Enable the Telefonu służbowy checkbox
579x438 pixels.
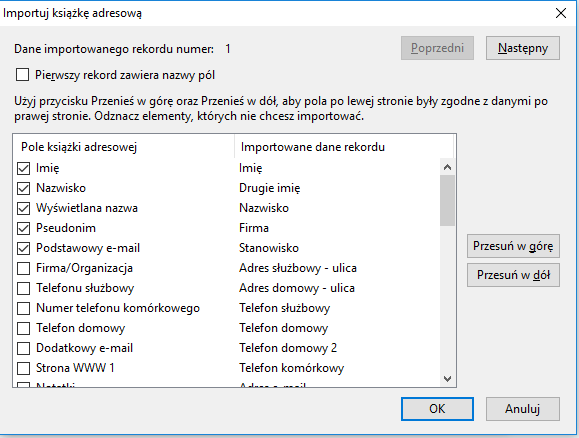(x=24, y=288)
